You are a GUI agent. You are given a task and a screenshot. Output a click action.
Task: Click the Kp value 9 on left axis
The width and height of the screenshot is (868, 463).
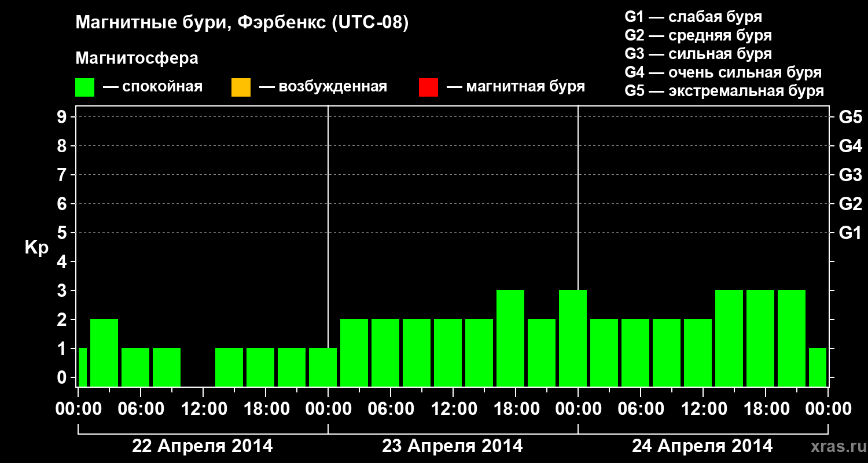63,117
